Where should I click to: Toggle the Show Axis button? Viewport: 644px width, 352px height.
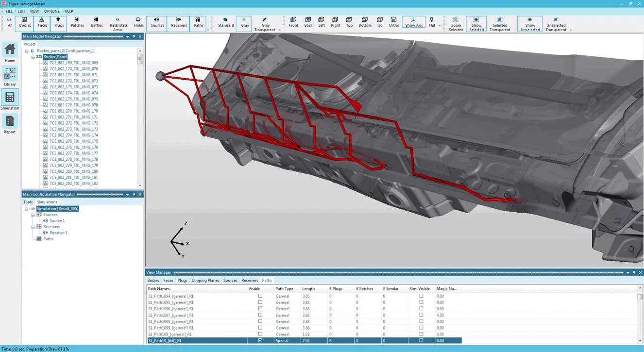tap(414, 22)
